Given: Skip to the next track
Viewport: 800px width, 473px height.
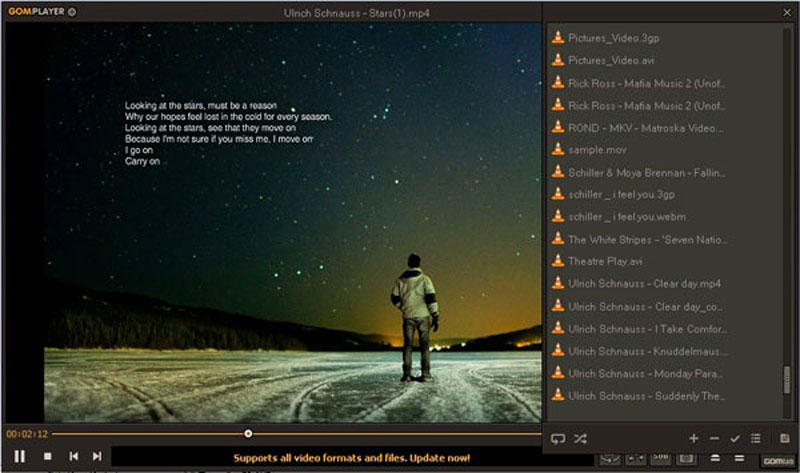Looking at the screenshot, I should [97, 456].
